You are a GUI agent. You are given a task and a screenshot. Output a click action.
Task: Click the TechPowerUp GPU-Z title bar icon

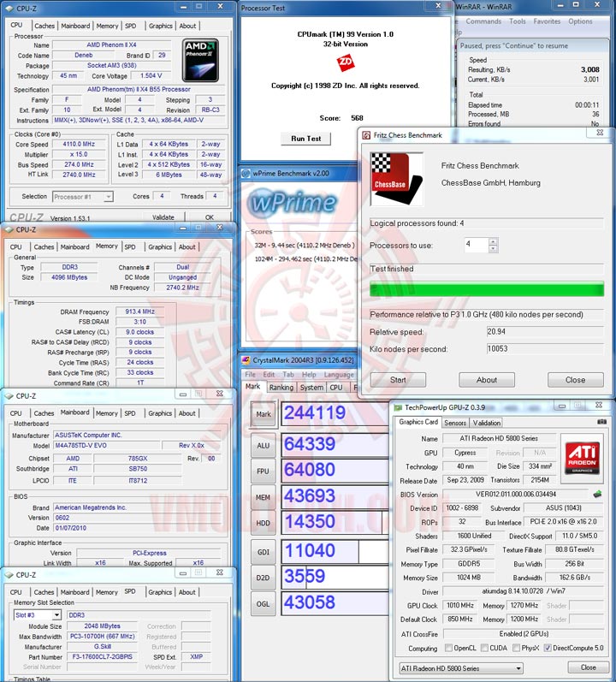click(397, 407)
